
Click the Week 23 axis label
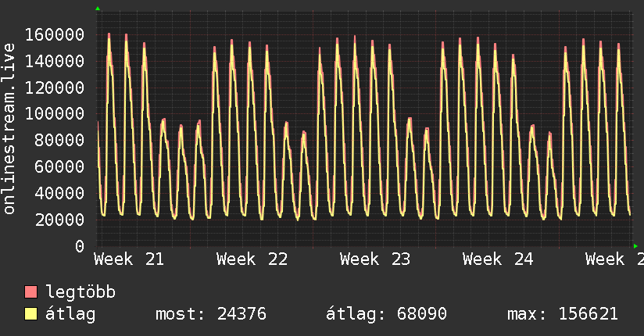[375, 259]
